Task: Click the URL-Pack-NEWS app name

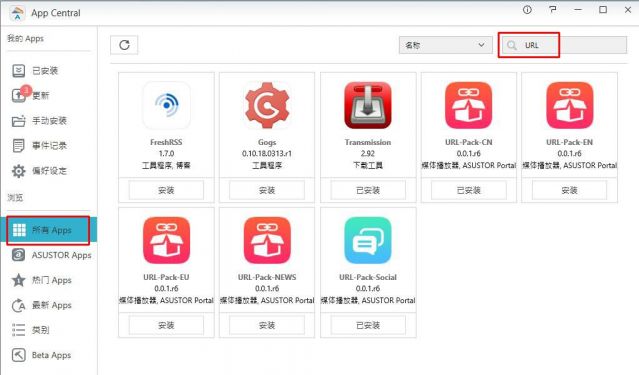Action: coord(267,277)
